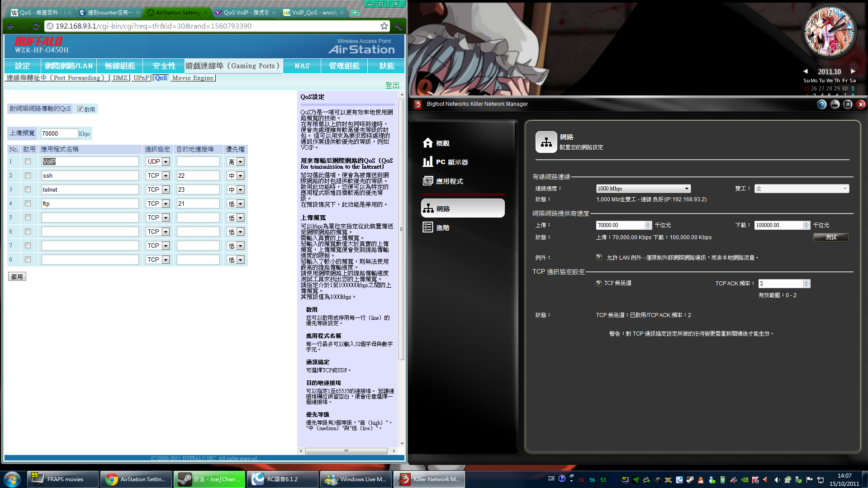This screenshot has width=868, height=488.
Task: Increase the 上傳 upload speed stepper
Action: click(648, 223)
